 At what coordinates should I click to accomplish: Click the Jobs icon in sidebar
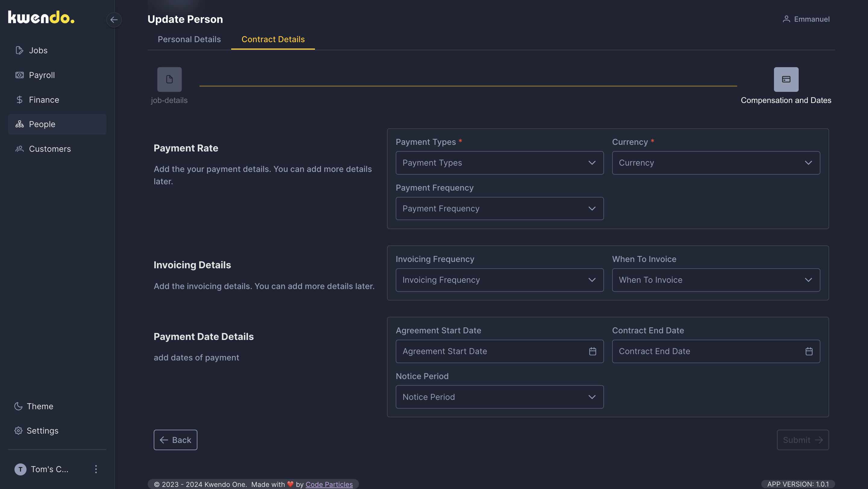20,50
